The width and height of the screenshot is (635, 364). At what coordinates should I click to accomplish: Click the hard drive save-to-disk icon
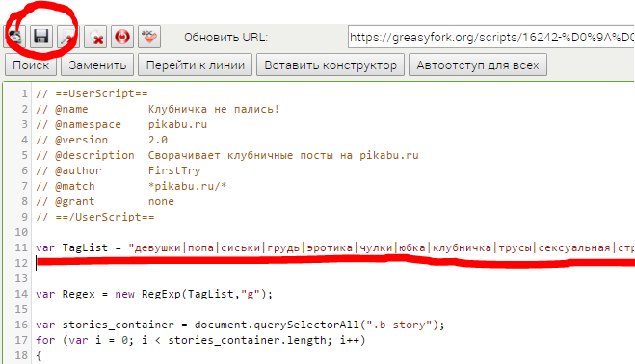coord(15,37)
